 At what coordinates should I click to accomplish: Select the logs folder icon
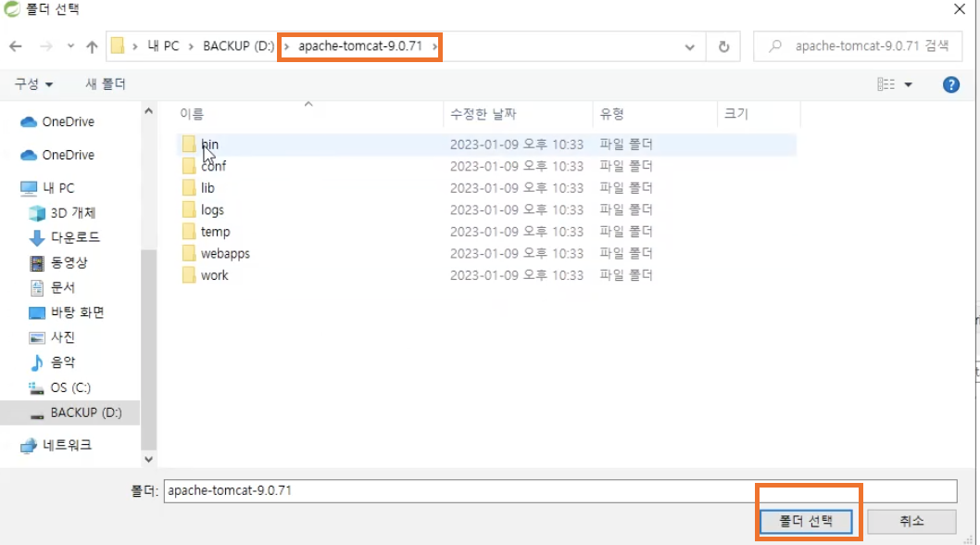pyautogui.click(x=189, y=209)
